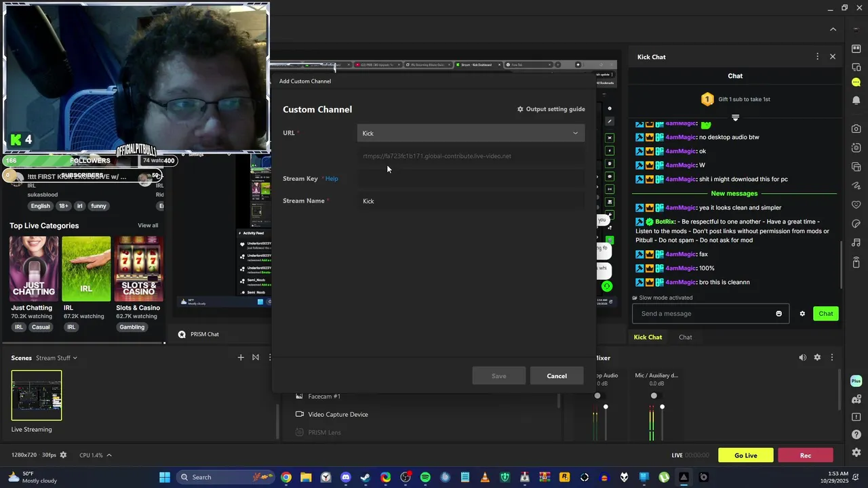
Task: Open the scene transition icon
Action: point(256,357)
